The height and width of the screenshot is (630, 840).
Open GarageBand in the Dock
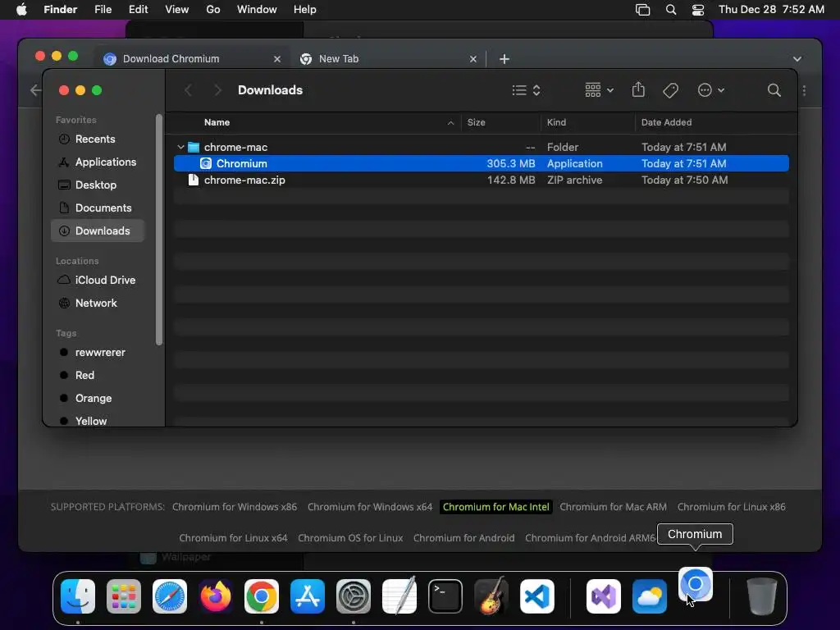click(491, 596)
